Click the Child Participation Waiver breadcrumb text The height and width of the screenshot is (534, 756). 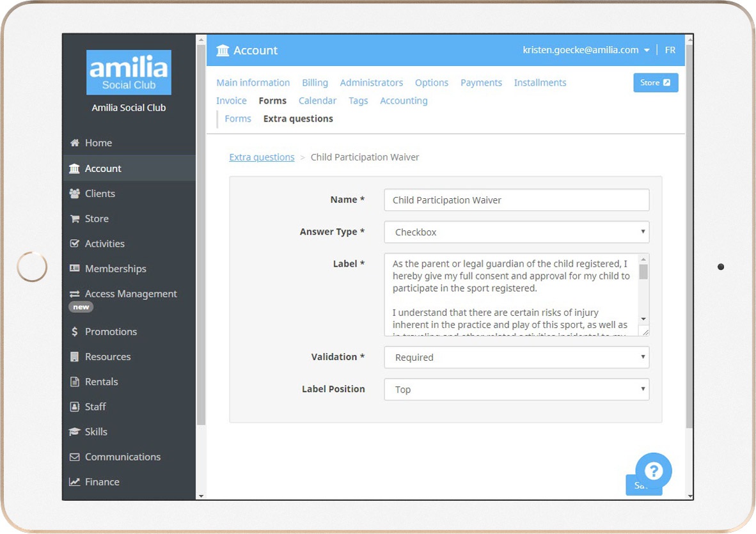(365, 157)
